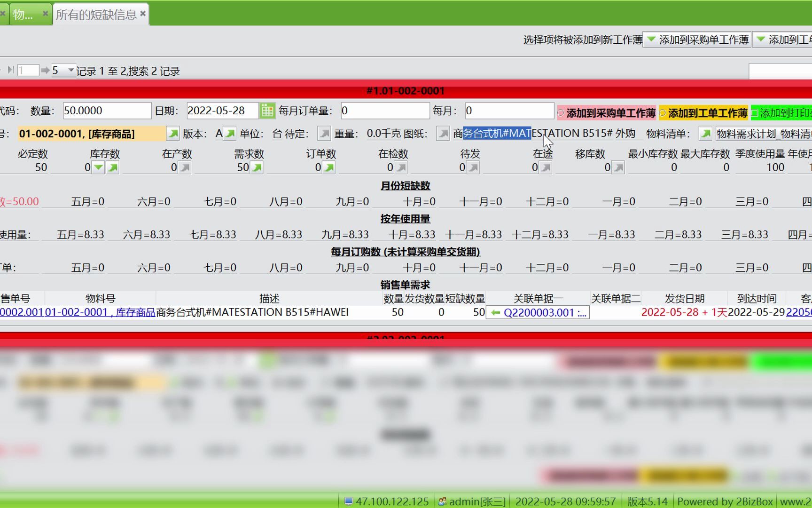Click the gray arrow icon next to 图纸

click(443, 134)
